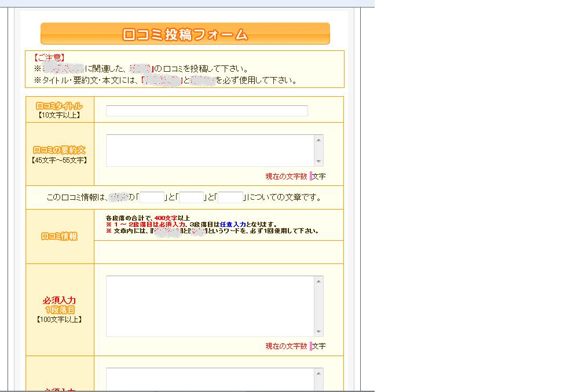Click the 口コミの要約文 label
The width and height of the screenshot is (564, 392).
pos(60,150)
